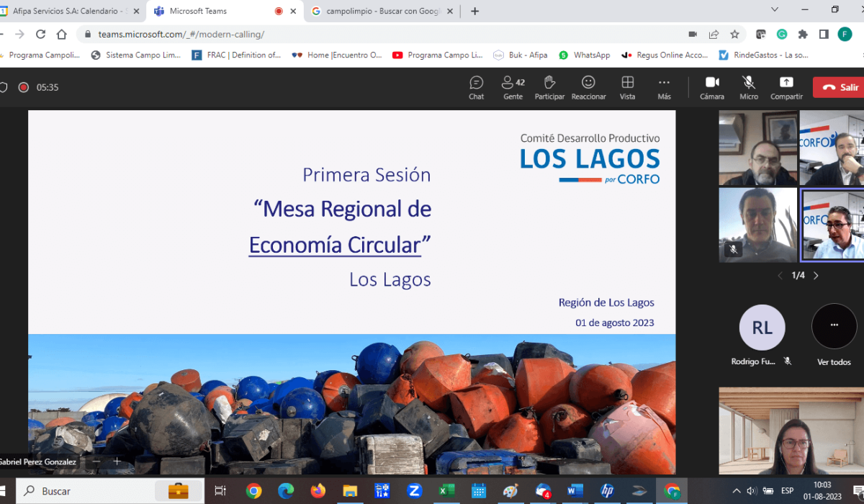The height and width of the screenshot is (504, 864).
Task: Toggle the Cámara on or off
Action: coord(712,87)
